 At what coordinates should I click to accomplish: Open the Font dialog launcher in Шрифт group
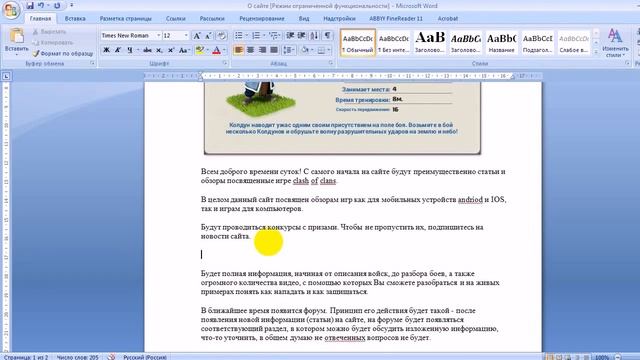225,63
